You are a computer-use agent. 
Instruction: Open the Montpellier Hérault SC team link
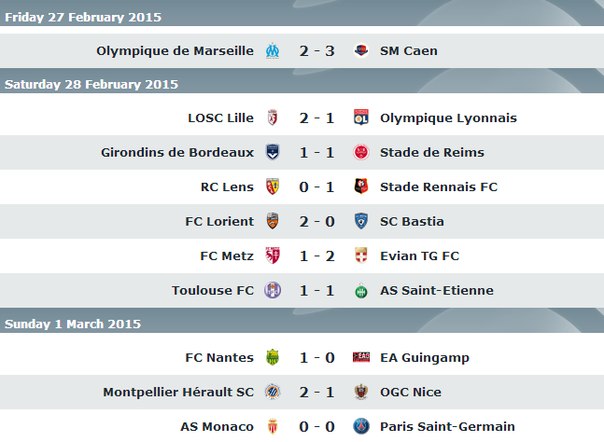coord(178,393)
